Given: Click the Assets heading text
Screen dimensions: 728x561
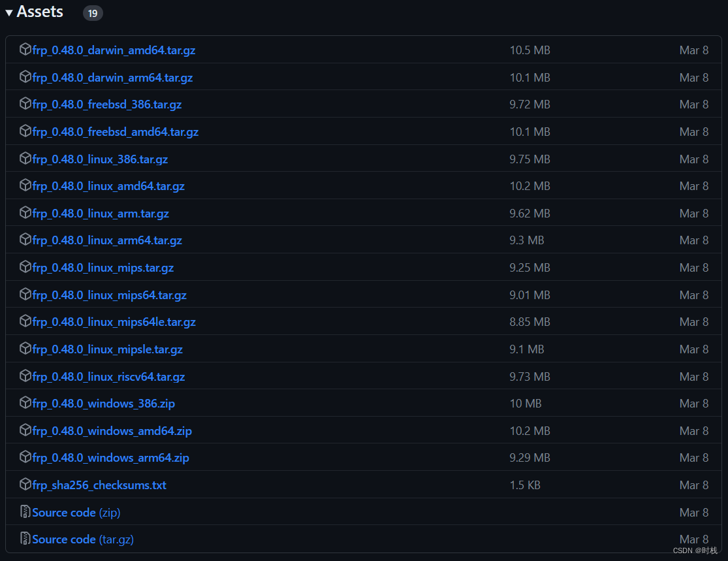Looking at the screenshot, I should 40,12.
